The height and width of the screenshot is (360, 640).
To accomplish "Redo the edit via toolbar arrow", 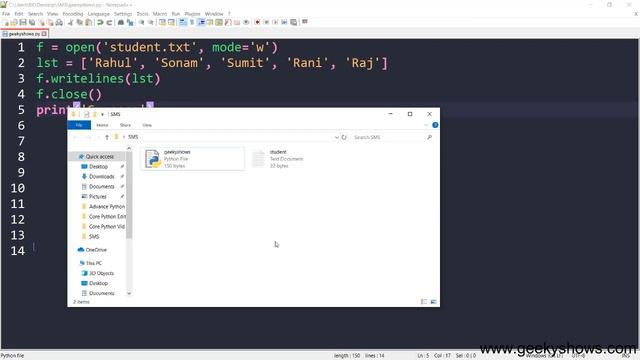I will click(x=109, y=22).
